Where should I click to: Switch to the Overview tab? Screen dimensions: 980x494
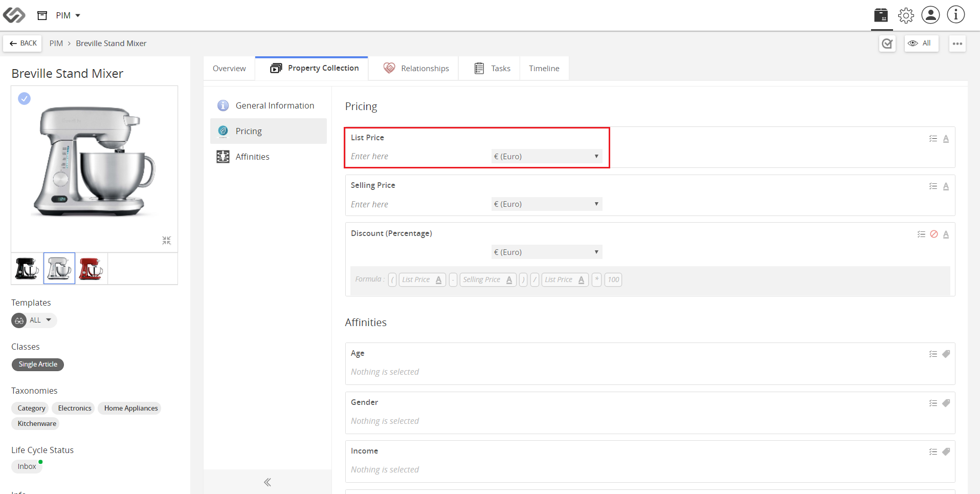[229, 69]
